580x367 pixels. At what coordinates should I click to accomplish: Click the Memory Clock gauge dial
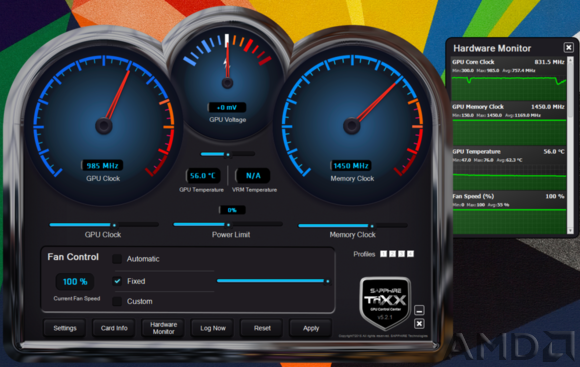click(x=352, y=126)
